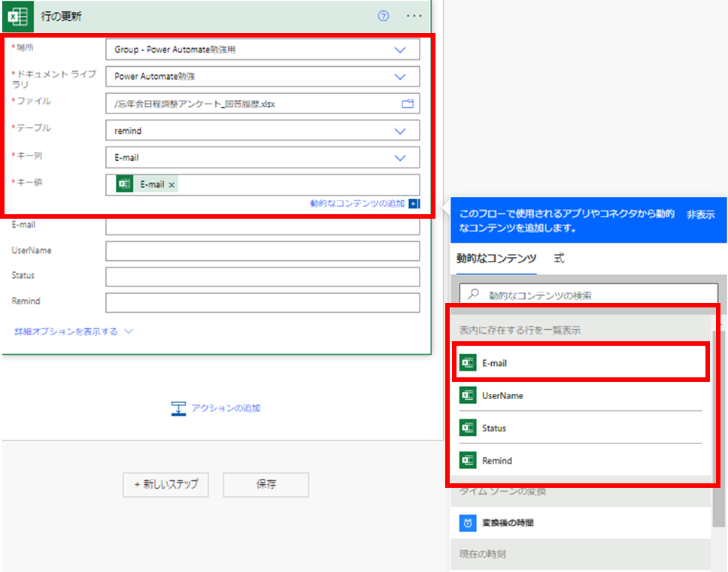The height and width of the screenshot is (572, 728).
Task: Click the Excel icon beside UserName
Action: [468, 395]
